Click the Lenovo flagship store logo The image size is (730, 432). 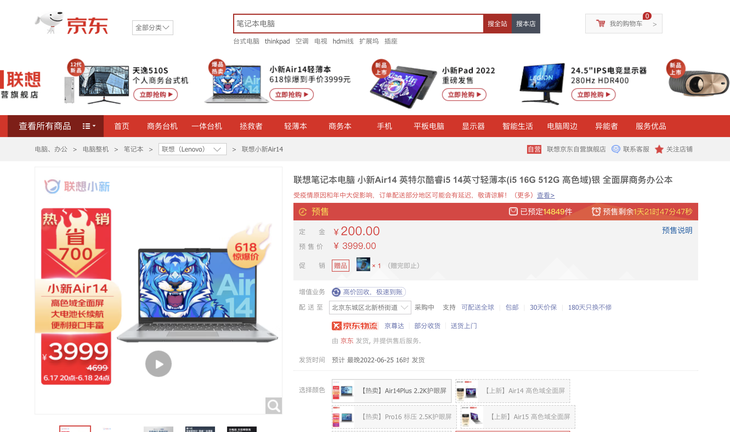point(20,84)
